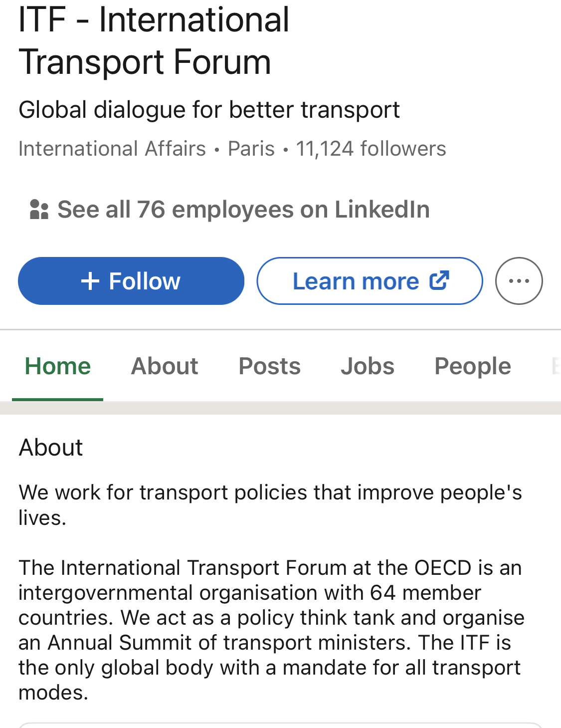Click the Paris location label
This screenshot has width=561, height=728.
pos(251,149)
